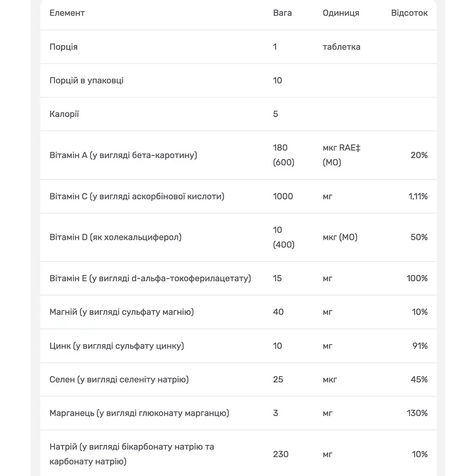Click the Відсоток column header
The image size is (476, 476).
point(409,13)
